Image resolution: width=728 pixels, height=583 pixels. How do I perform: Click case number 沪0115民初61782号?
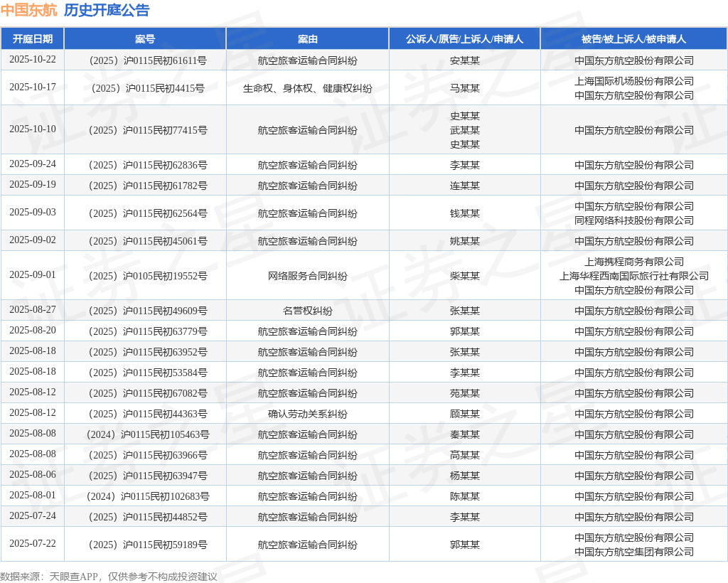[148, 186]
